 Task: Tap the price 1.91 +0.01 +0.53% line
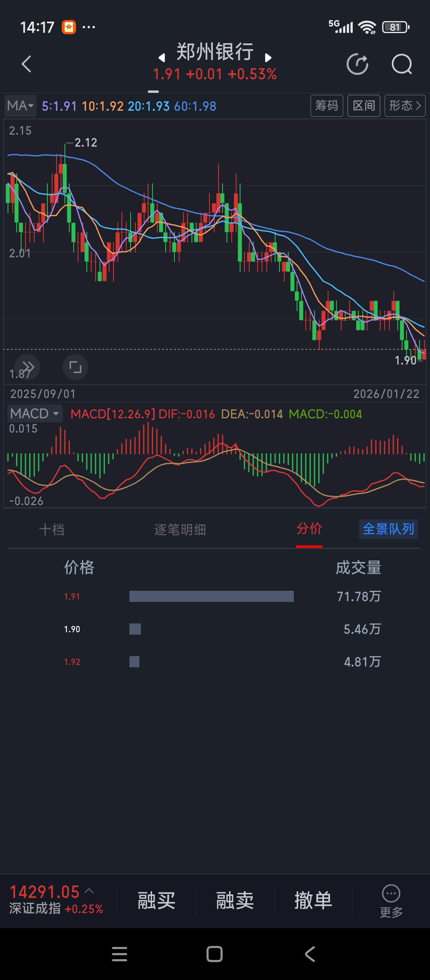[215, 74]
